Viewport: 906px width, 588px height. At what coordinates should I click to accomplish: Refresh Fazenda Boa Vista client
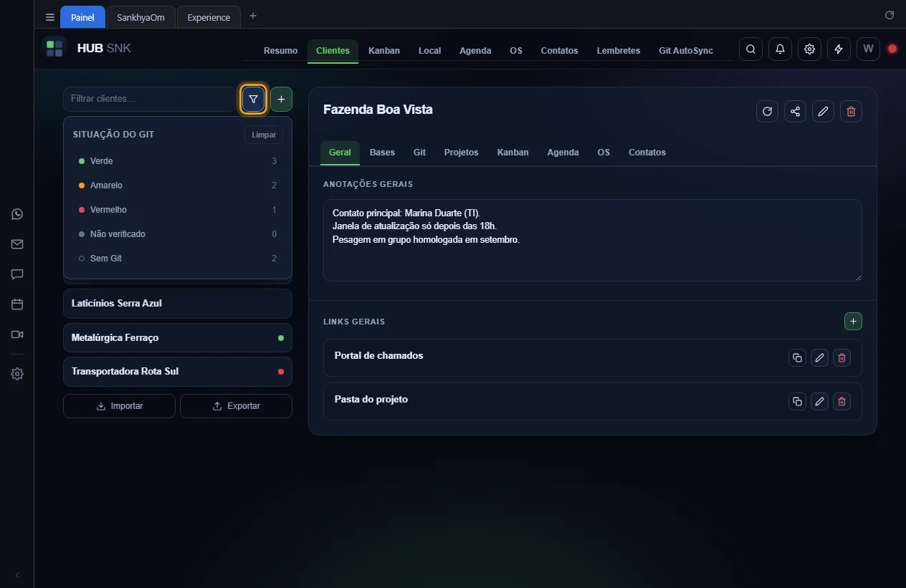click(x=767, y=111)
